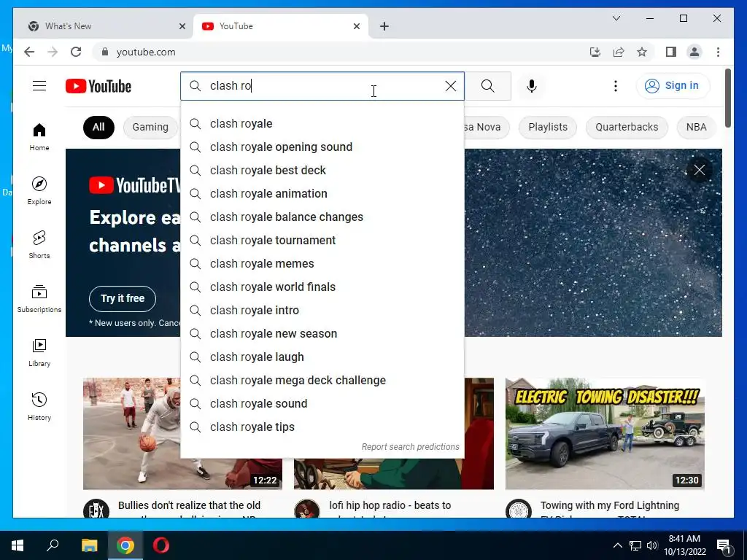This screenshot has width=747, height=560.
Task: Choose suggestion 'clash royale sound'
Action: click(x=322, y=404)
